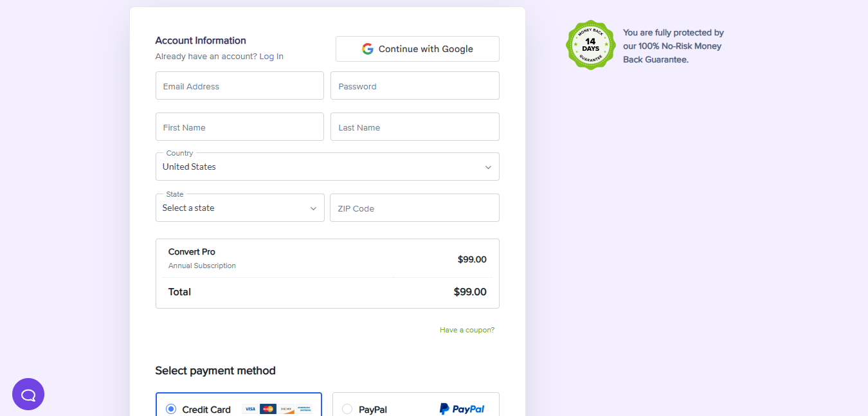
Task: Click the PayPal logo
Action: [462, 408]
